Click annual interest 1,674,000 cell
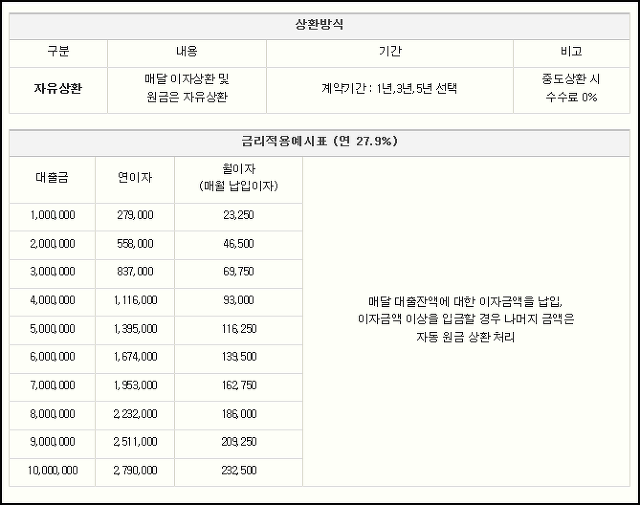This screenshot has width=640, height=505. tap(135, 359)
